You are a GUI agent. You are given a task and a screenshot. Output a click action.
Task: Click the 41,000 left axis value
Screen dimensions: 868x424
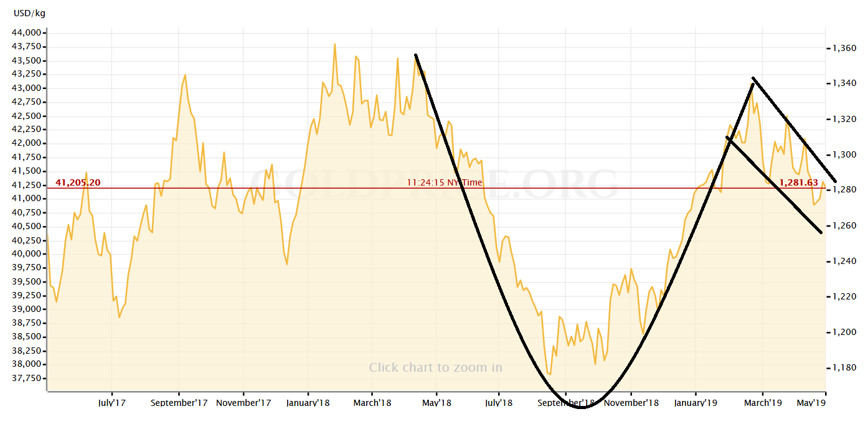click(27, 199)
